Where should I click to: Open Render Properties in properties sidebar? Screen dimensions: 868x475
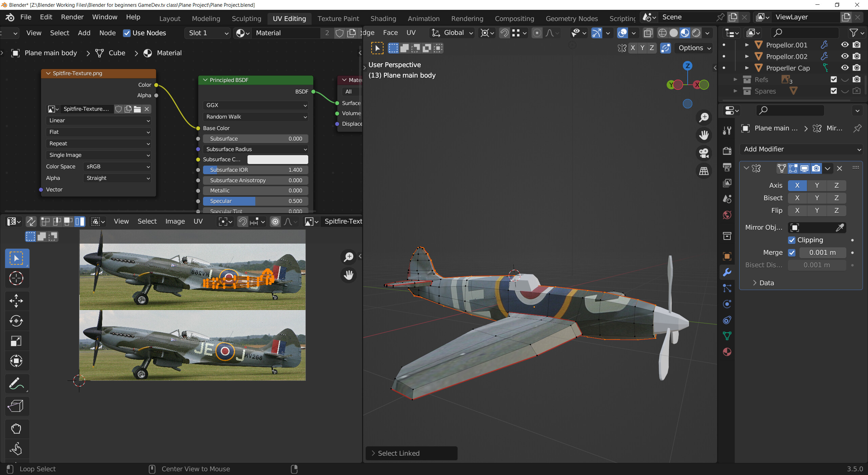(x=727, y=151)
